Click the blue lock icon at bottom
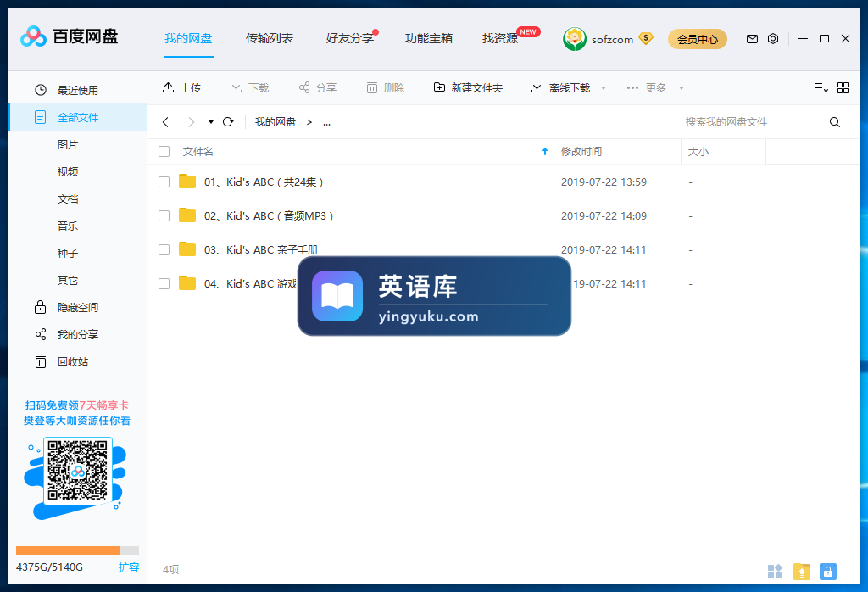The image size is (868, 592). pos(827,571)
